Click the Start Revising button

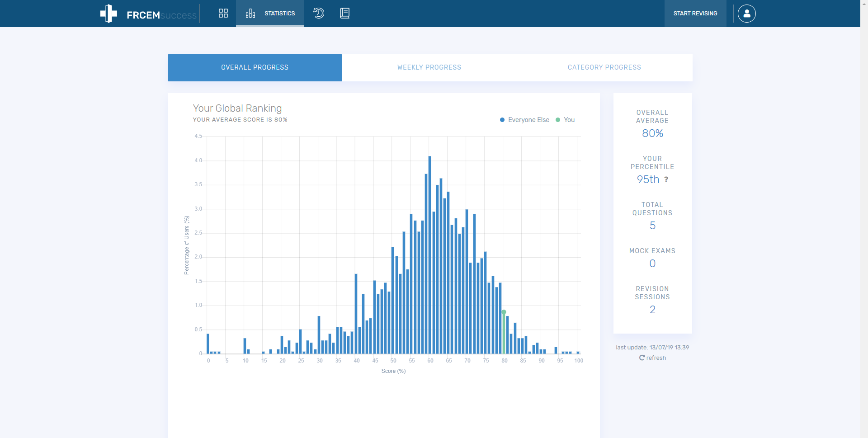[695, 14]
